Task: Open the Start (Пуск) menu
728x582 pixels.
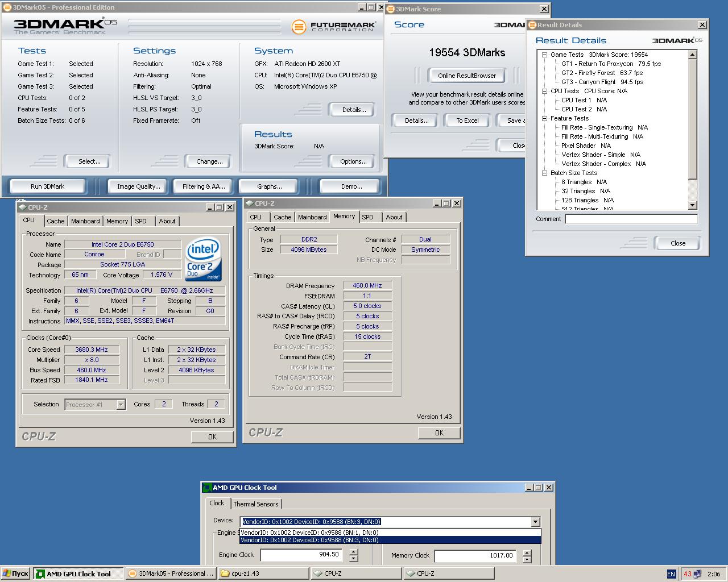Action: tap(15, 573)
